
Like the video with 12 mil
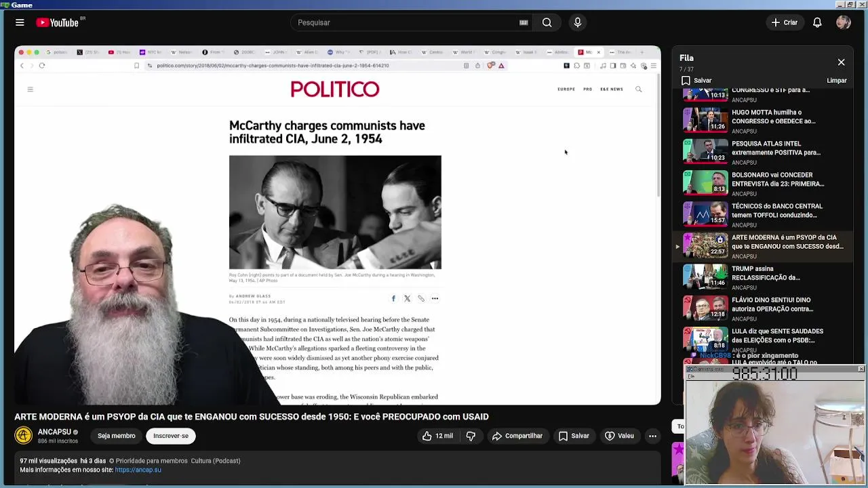tap(437, 436)
